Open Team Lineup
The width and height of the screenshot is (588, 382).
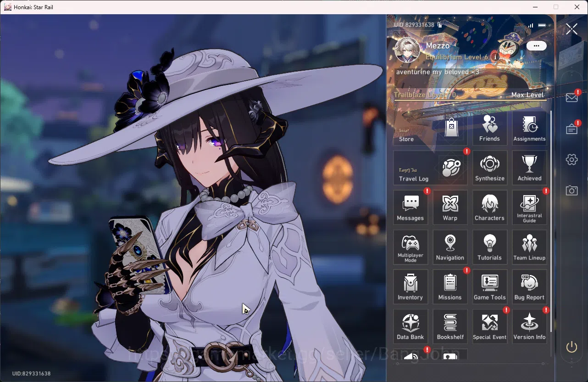tap(529, 247)
